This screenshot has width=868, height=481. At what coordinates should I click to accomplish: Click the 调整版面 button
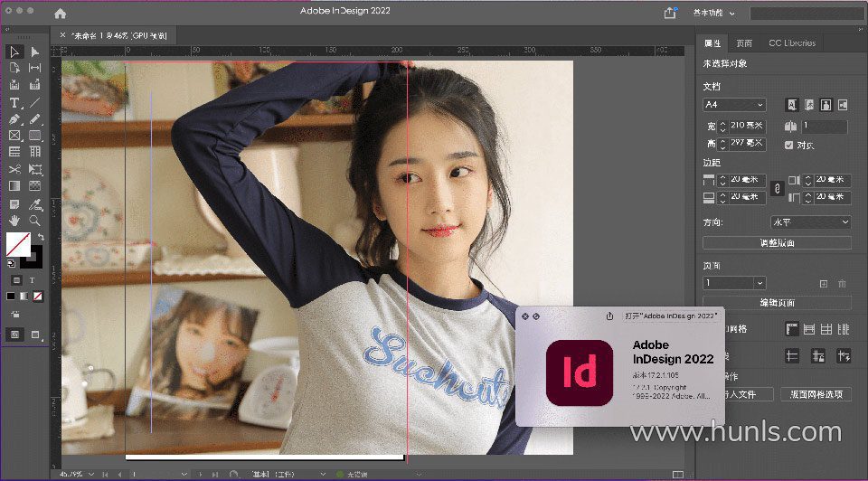point(777,243)
